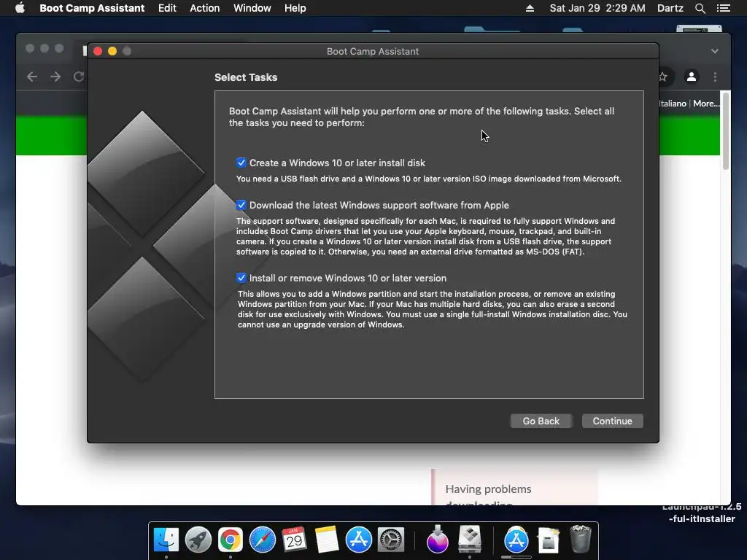This screenshot has width=747, height=560.
Task: Open Spotlight search magnifier
Action: click(700, 8)
